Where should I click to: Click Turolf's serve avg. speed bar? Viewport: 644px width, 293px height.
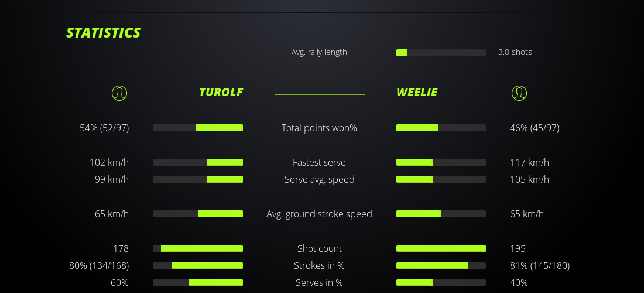pyautogui.click(x=198, y=179)
